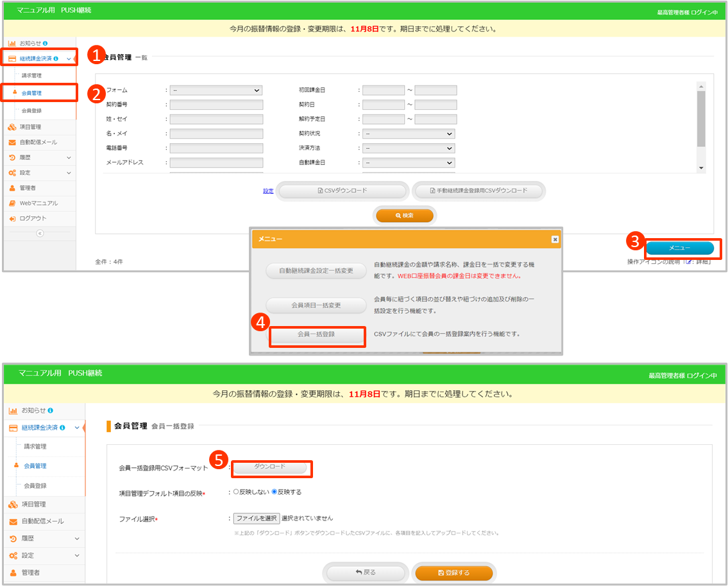Click the save icon on 登録する
Screen dimensions: 728x586
[441, 573]
